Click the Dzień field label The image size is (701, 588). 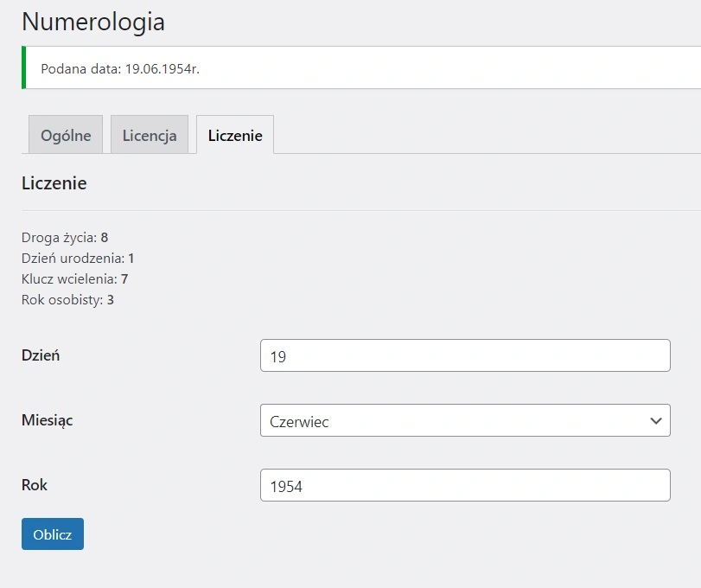point(41,355)
